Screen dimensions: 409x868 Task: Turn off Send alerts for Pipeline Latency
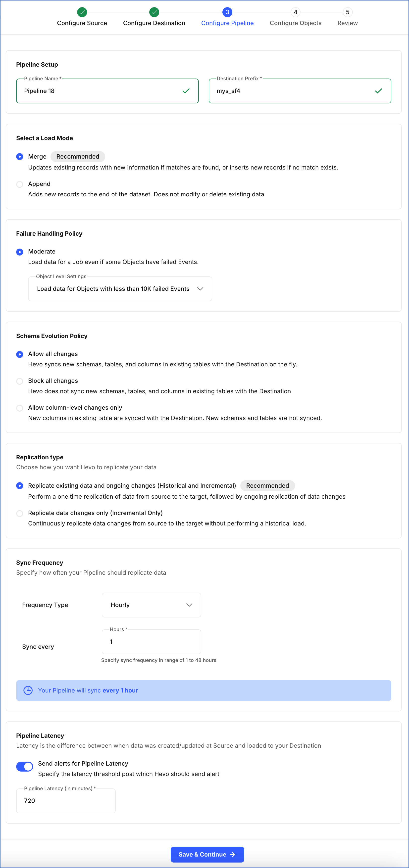click(x=24, y=767)
